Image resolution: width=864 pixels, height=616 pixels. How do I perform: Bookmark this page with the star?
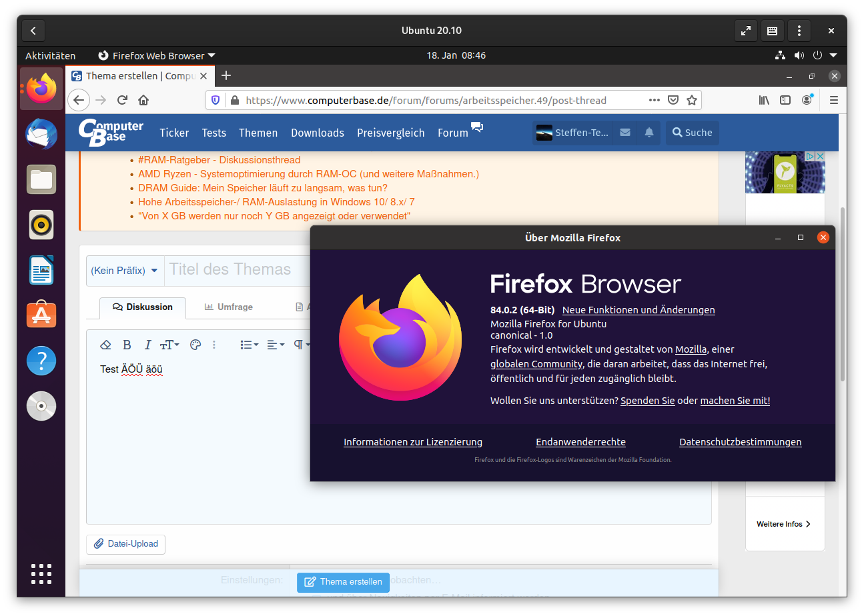[x=692, y=100]
